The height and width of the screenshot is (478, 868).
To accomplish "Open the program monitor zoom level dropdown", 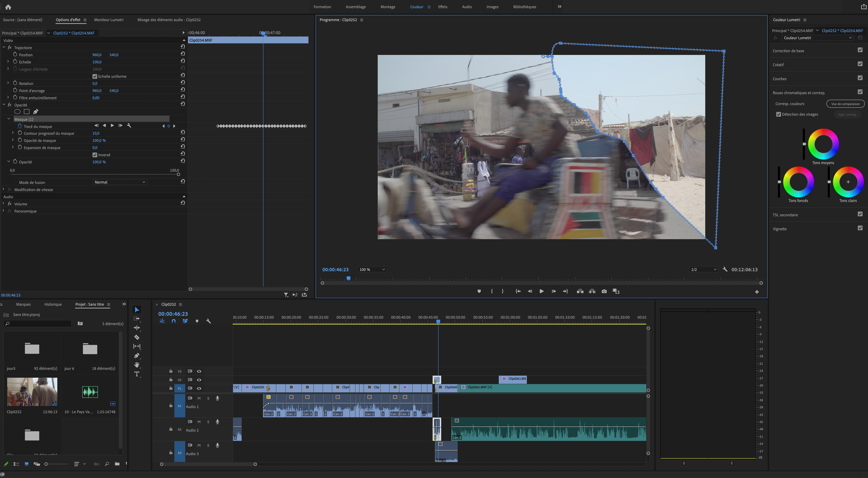I will [x=372, y=270].
